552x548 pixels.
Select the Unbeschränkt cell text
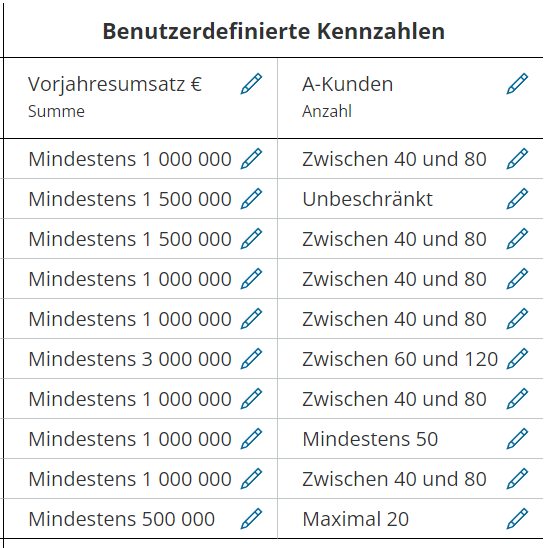click(368, 199)
